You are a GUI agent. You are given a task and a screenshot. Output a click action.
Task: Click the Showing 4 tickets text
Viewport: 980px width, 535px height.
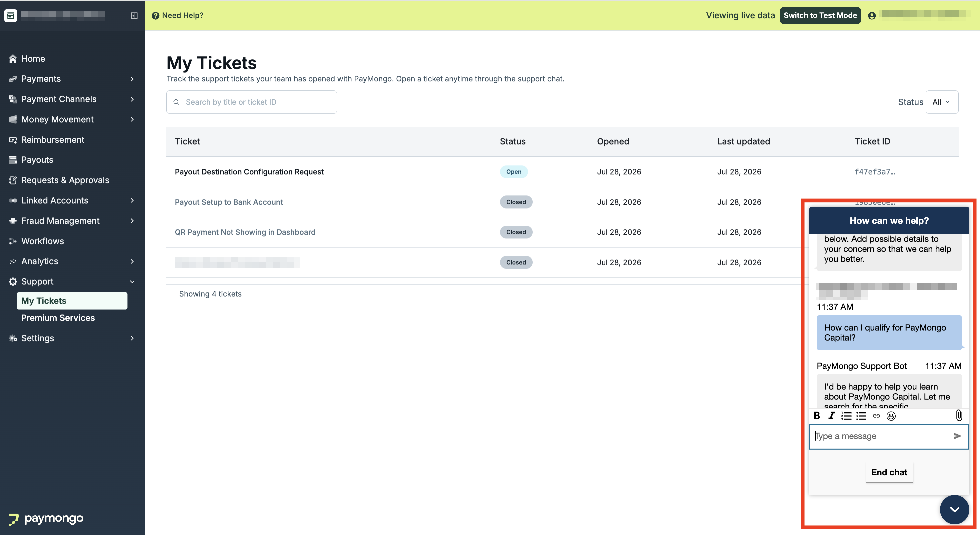pos(210,294)
